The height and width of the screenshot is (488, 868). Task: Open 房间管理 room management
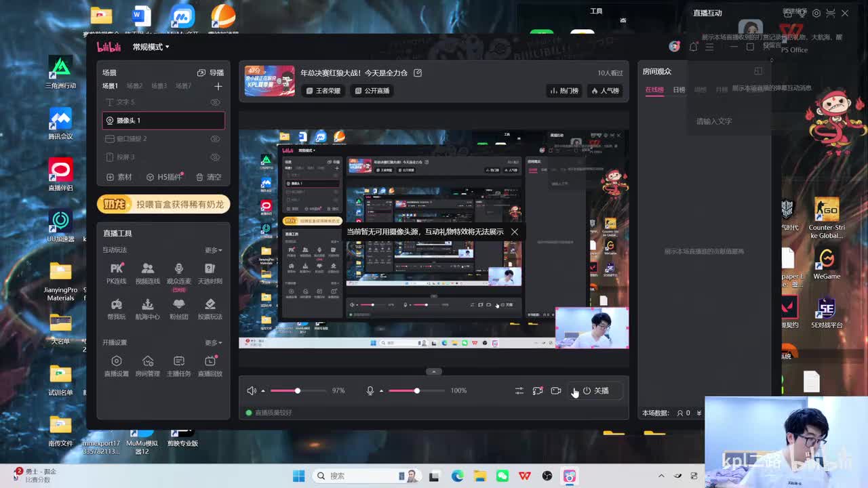point(147,366)
